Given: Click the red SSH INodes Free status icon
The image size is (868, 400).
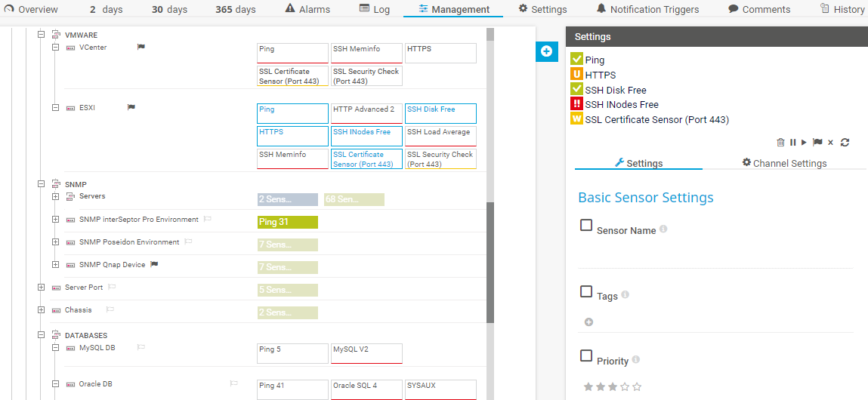Looking at the screenshot, I should pyautogui.click(x=577, y=104).
